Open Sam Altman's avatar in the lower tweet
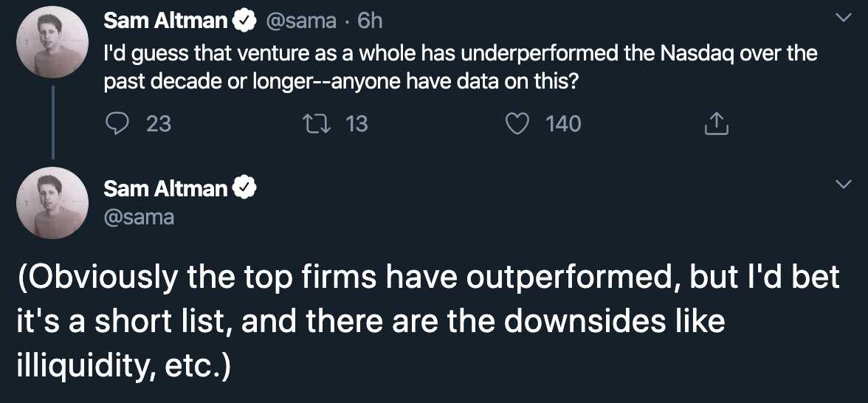Image resolution: width=868 pixels, height=403 pixels. (52, 202)
